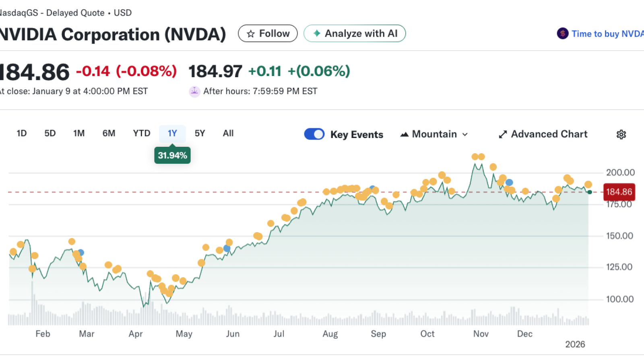Switch chart to 5Y range
The height and width of the screenshot is (362, 644).
coord(200,134)
